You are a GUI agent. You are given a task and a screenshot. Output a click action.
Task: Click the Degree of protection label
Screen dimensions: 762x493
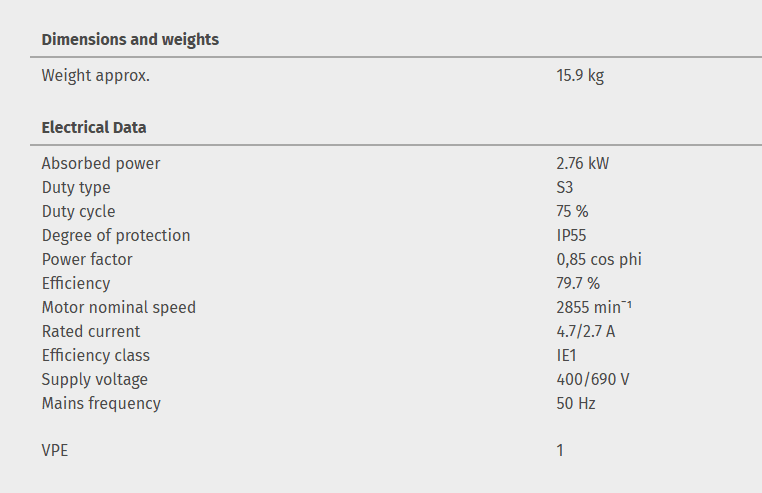(x=116, y=235)
